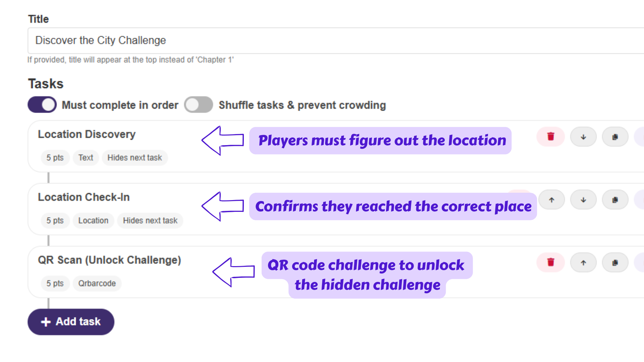Move the Location Check-In task up

click(552, 199)
